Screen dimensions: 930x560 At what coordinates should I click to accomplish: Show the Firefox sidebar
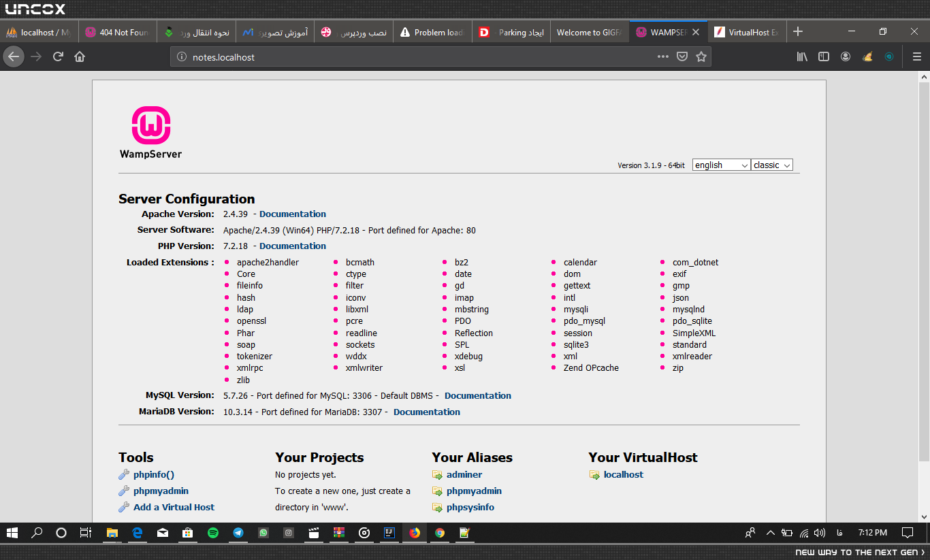click(824, 56)
